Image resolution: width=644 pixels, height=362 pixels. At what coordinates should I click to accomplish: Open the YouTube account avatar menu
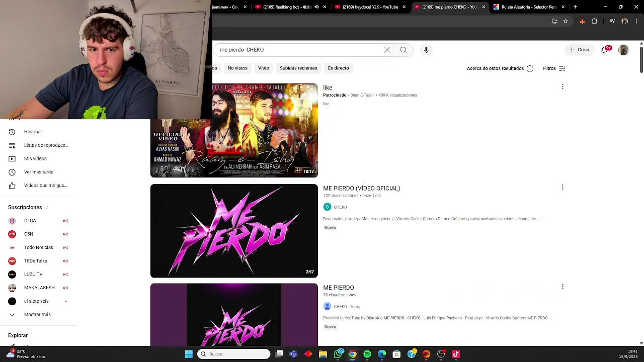pyautogui.click(x=623, y=50)
